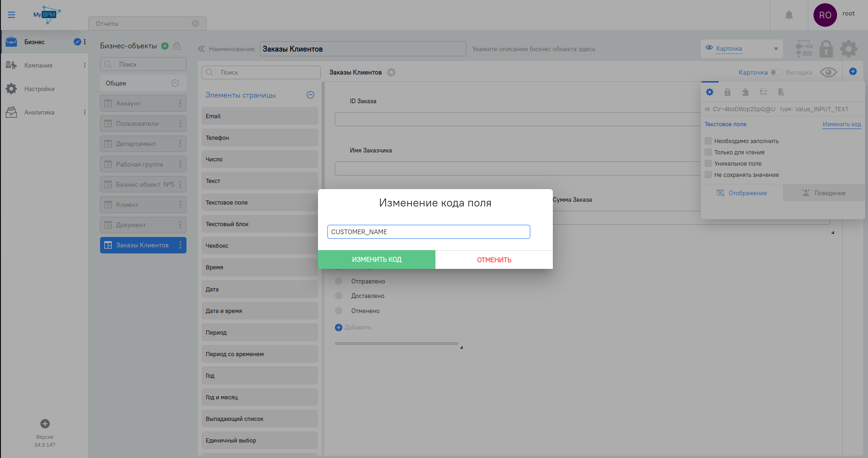Image resolution: width=868 pixels, height=458 pixels.
Task: Switch to the Поведение tab
Action: point(824,193)
